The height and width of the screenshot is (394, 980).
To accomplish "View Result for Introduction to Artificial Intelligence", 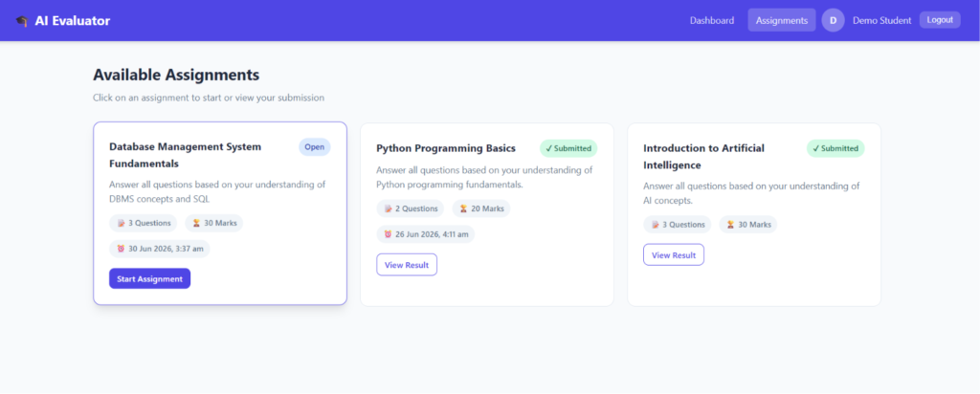I will pyautogui.click(x=674, y=254).
